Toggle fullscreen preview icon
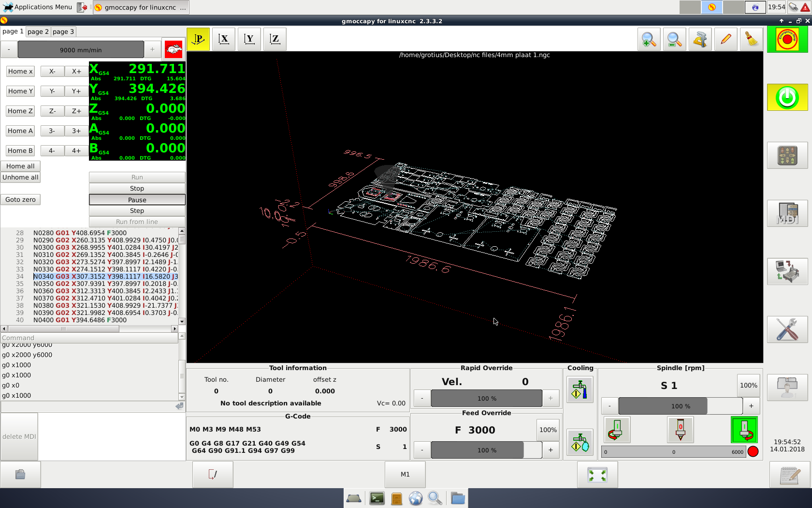The image size is (812, 508). pyautogui.click(x=597, y=475)
